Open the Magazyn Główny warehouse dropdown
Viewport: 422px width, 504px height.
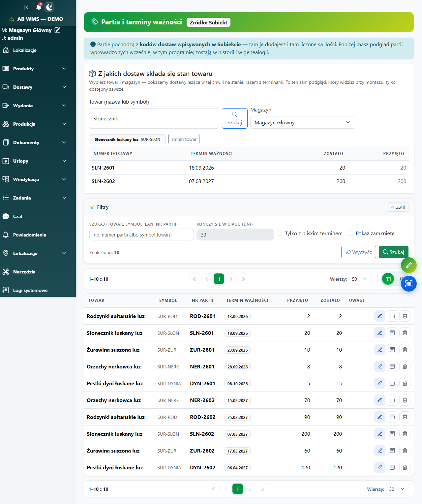[302, 122]
